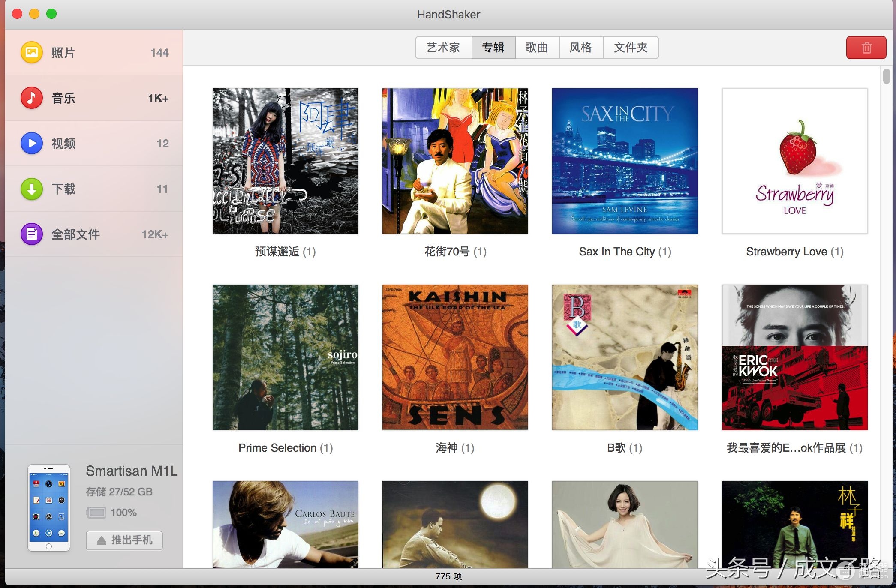
Task: Click the red trash delete button
Action: click(866, 48)
